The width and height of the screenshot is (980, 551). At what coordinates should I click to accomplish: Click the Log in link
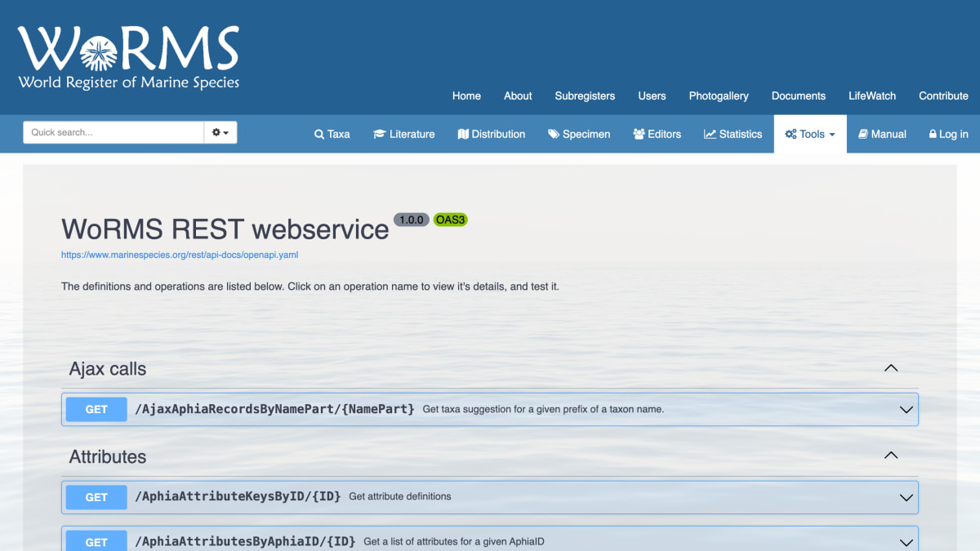949,134
